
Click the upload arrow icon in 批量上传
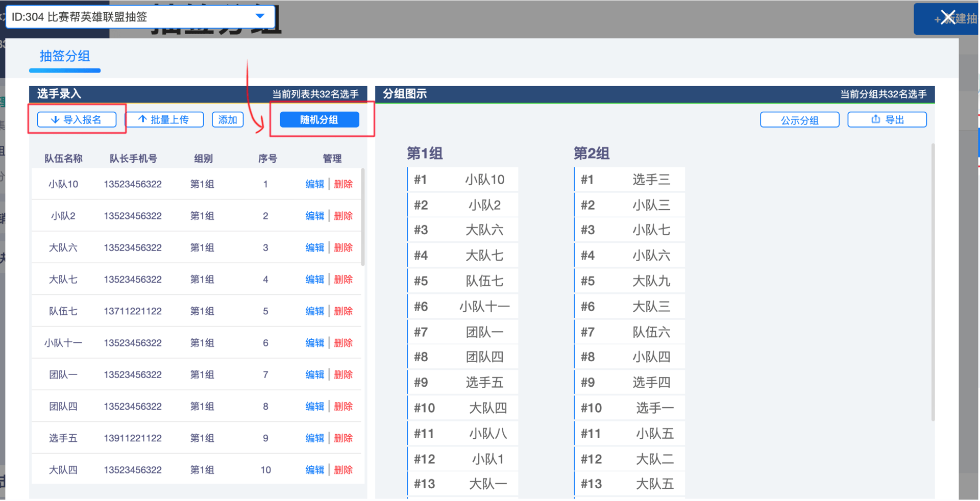click(x=142, y=119)
